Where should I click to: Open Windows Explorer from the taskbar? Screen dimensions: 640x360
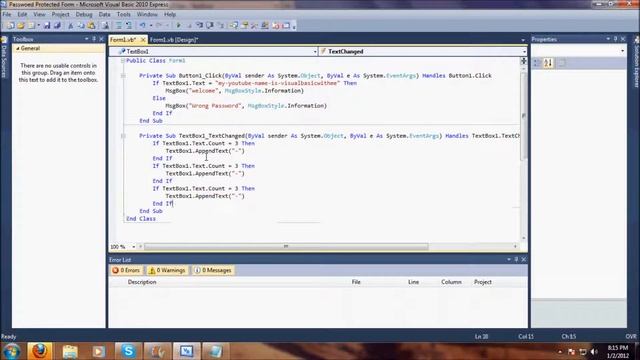pos(70,351)
